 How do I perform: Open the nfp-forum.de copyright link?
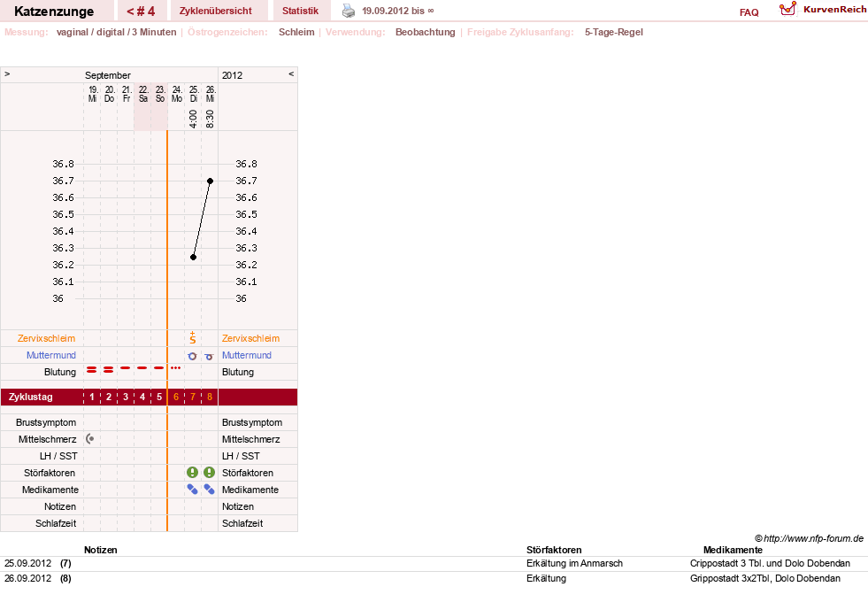(x=809, y=538)
